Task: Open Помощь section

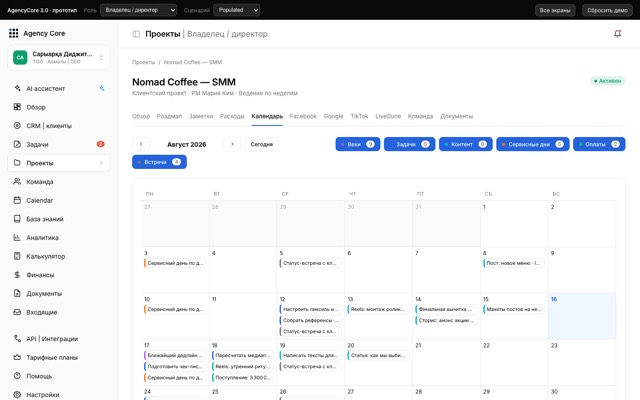Action: pyautogui.click(x=58, y=376)
